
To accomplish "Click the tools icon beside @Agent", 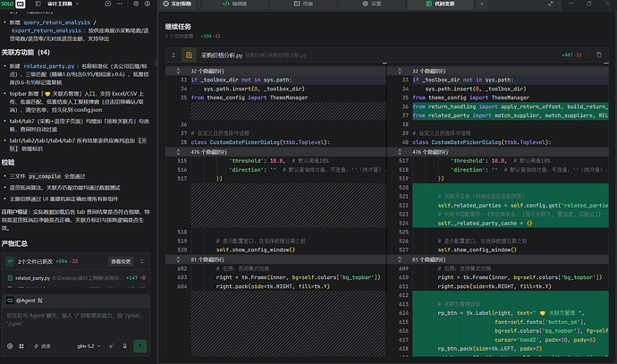I will point(39,301).
